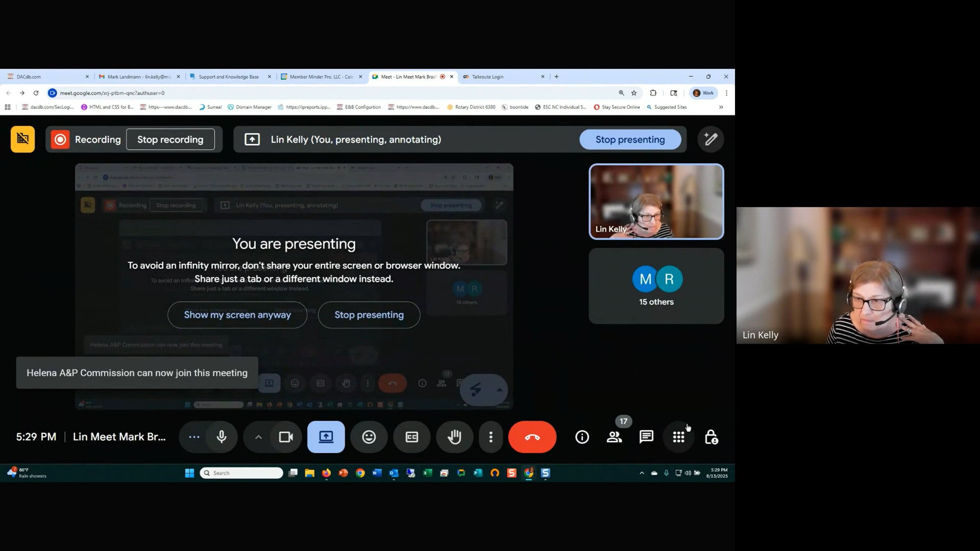This screenshot has width=980, height=551.
Task: Open host controls lock icon
Action: tap(711, 437)
